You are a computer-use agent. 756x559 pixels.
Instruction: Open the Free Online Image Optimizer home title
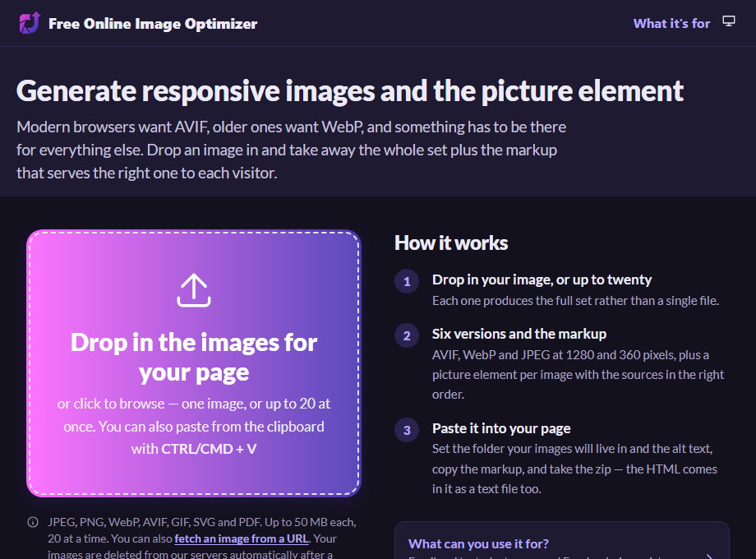click(153, 24)
